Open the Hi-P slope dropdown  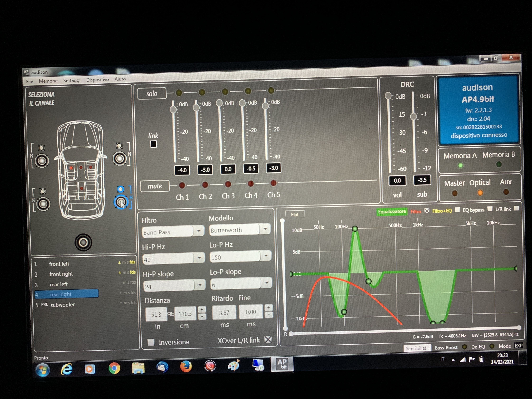click(200, 285)
